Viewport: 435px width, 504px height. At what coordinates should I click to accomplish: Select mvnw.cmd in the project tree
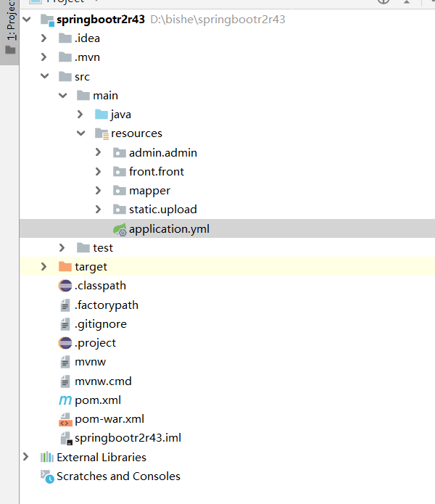(x=103, y=381)
